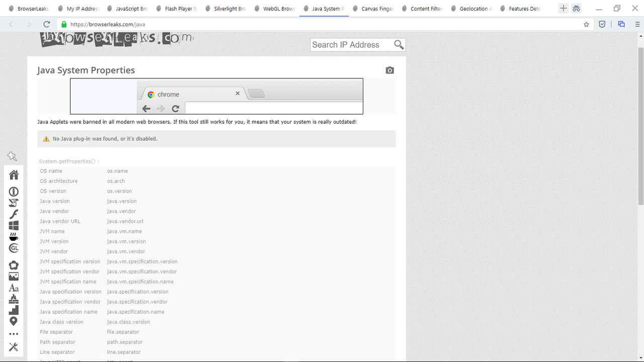This screenshot has width=644, height=362.
Task: Click the shield protection icon
Action: pos(602,24)
